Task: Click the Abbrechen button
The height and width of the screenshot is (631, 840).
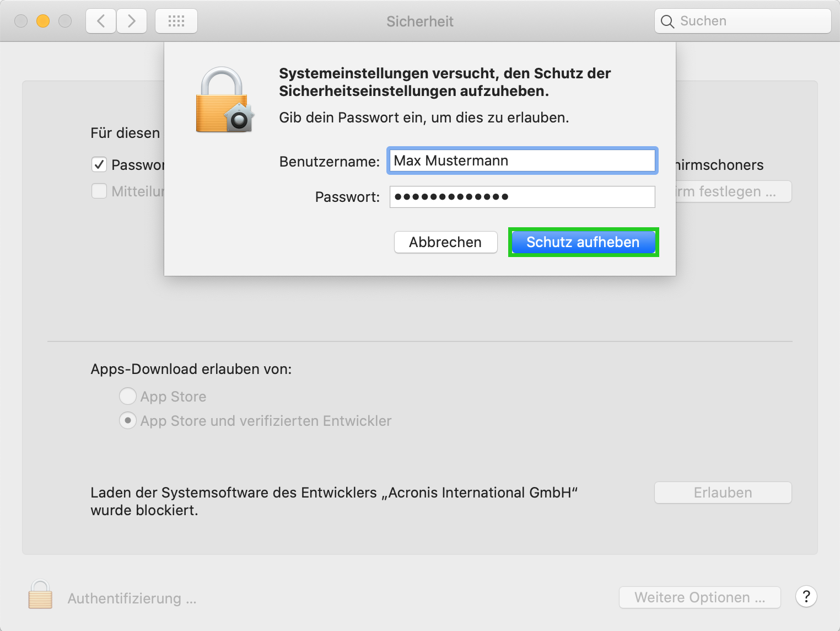Action: [445, 242]
